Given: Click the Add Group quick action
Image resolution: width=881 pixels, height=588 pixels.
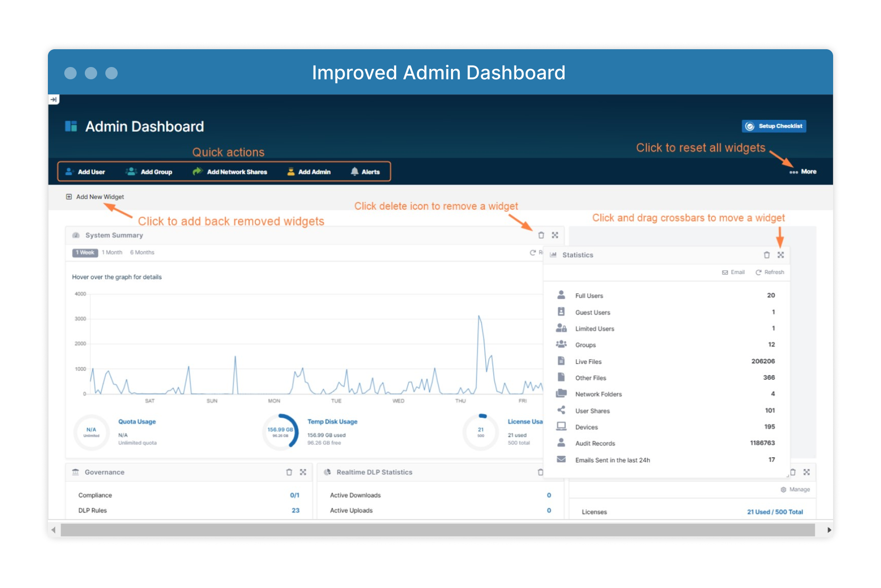Looking at the screenshot, I should [149, 172].
